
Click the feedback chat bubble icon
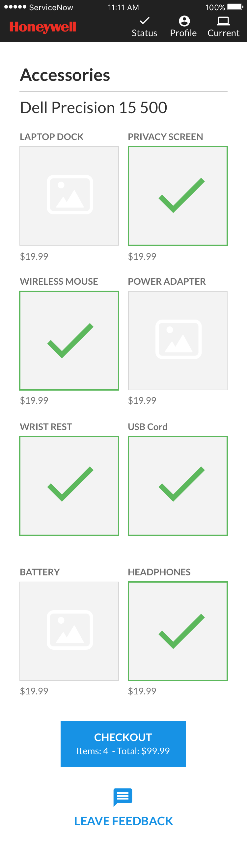pyautogui.click(x=123, y=797)
